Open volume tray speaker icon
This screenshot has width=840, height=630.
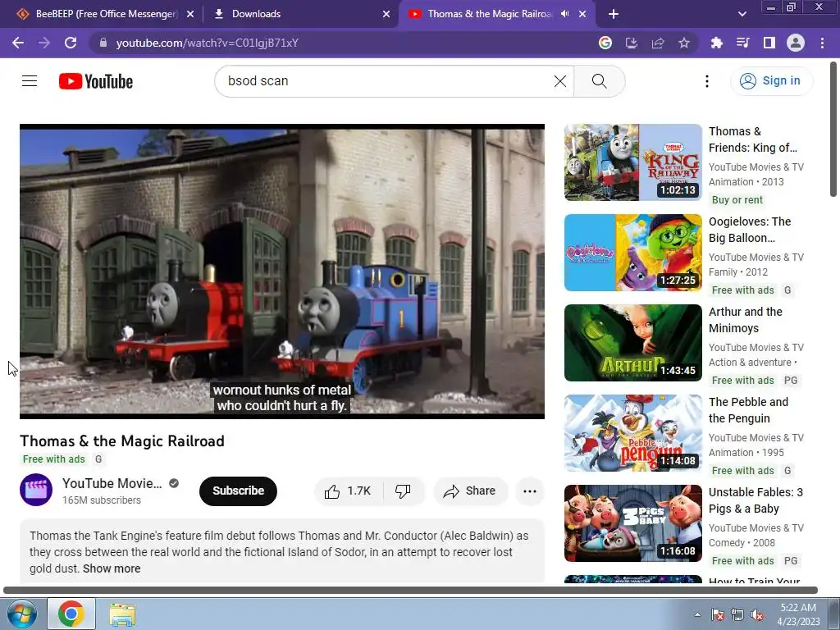point(757,615)
